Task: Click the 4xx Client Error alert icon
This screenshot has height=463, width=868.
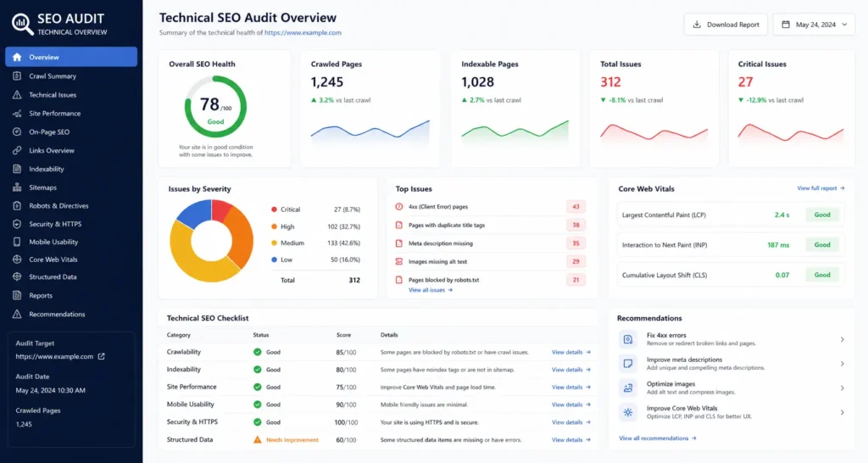Action: 398,207
